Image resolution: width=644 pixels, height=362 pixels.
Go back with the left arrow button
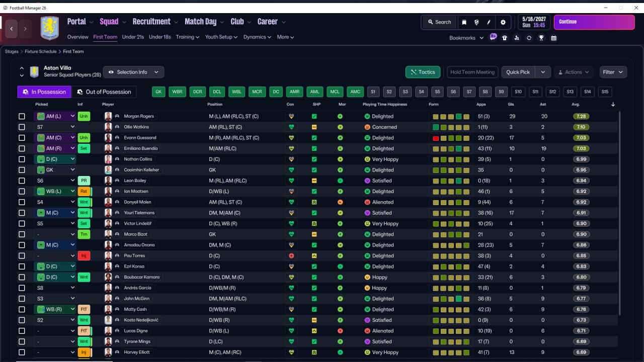12,29
